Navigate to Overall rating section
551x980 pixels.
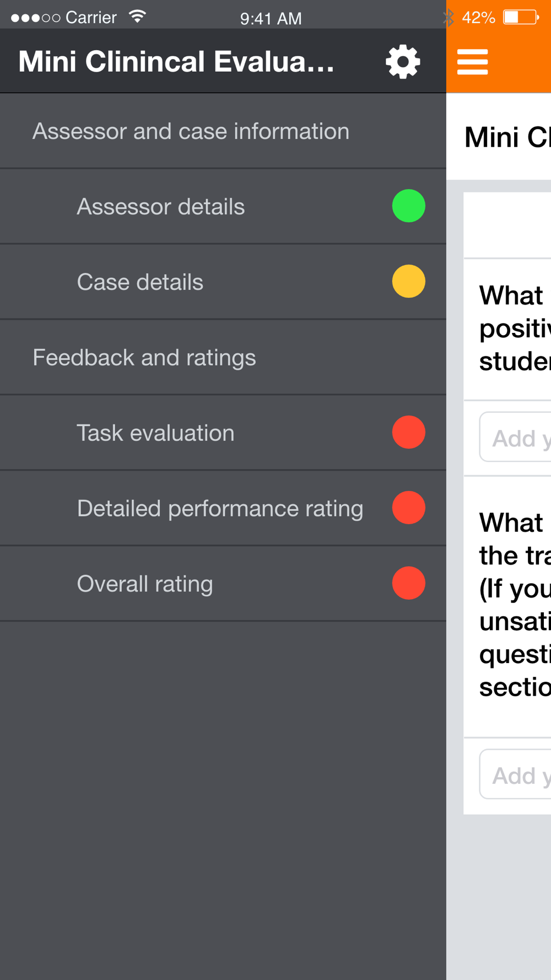click(145, 584)
